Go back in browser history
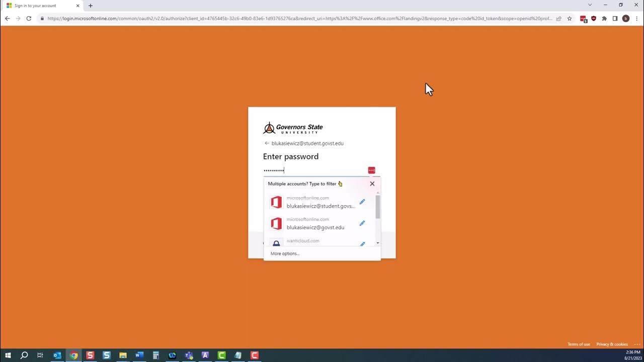The image size is (644, 362). point(7,19)
